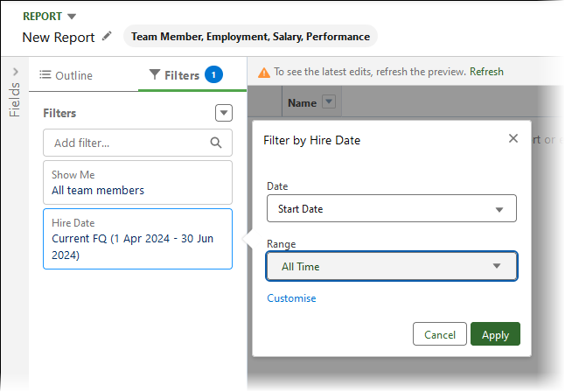Click the Customise link
Screen dimensions: 565x392
click(x=291, y=298)
